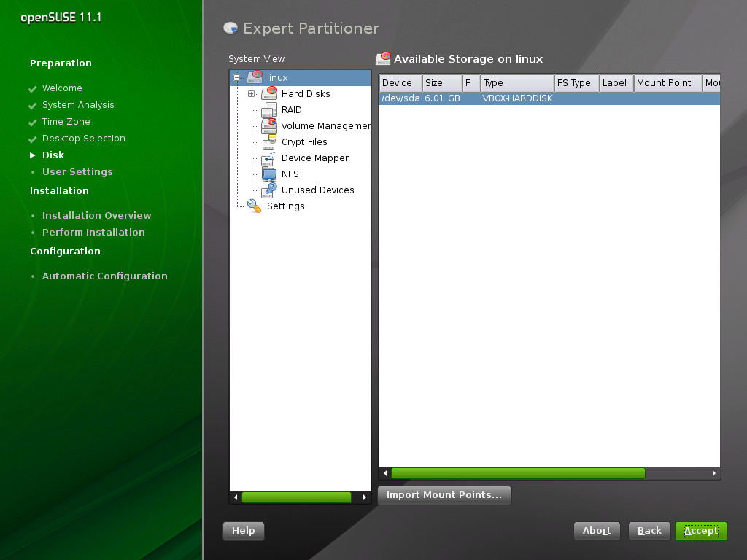The height and width of the screenshot is (560, 747).
Task: Go Back to the previous step
Action: (x=649, y=531)
